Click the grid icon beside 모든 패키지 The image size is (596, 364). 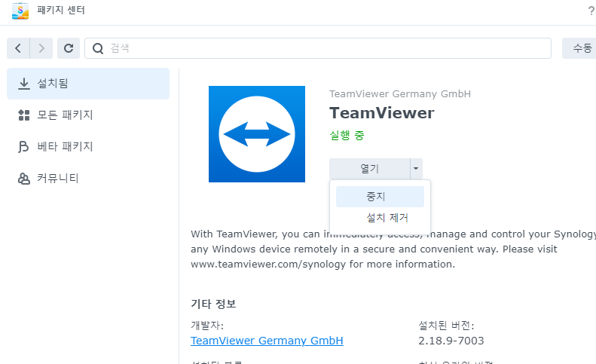[x=24, y=115]
